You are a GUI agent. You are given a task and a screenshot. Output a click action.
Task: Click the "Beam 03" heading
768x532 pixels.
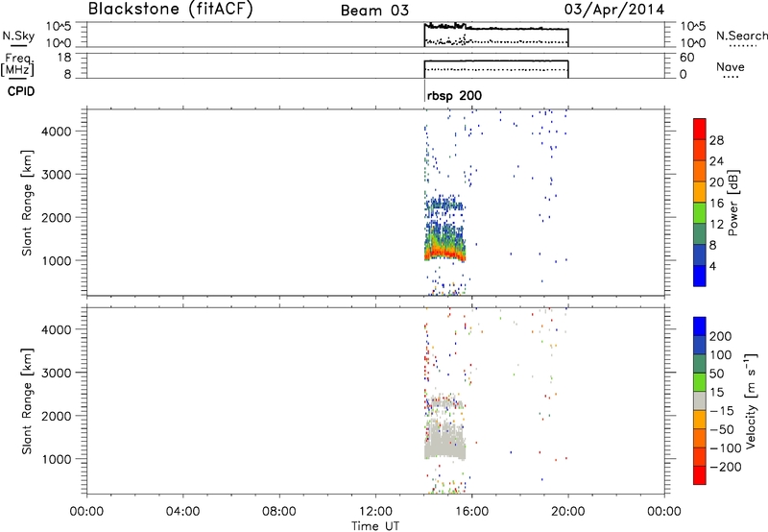[x=374, y=11]
